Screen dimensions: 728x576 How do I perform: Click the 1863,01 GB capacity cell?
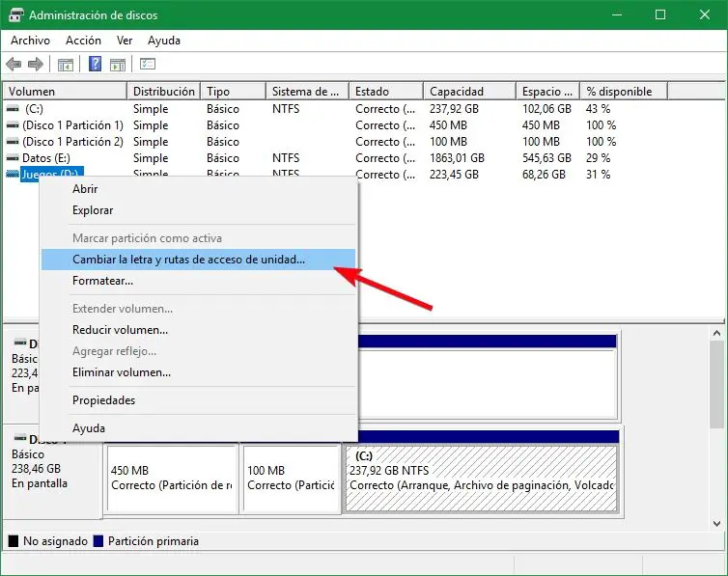tap(457, 158)
